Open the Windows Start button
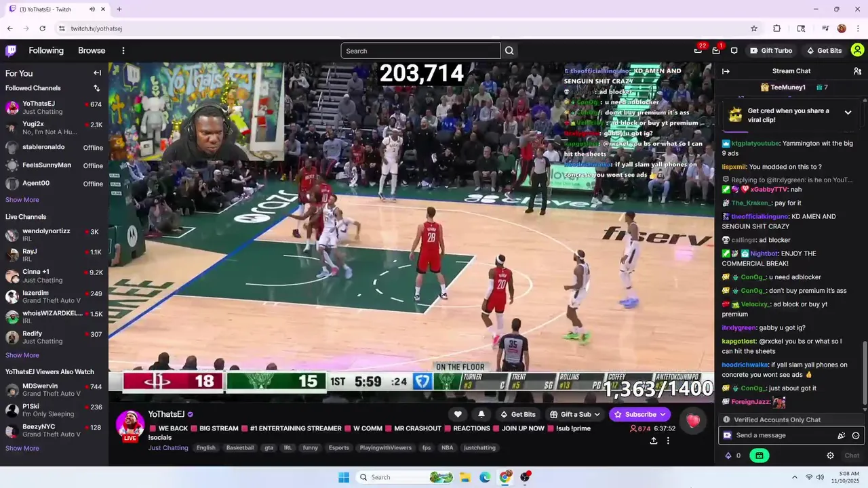 click(x=344, y=477)
